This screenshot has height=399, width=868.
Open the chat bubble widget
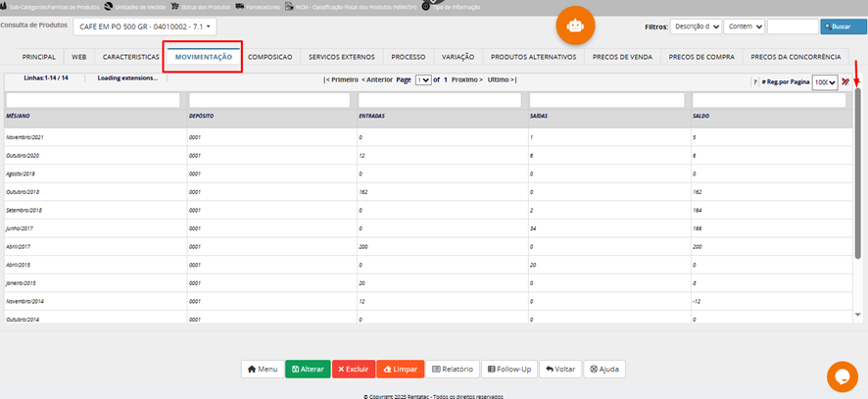click(x=842, y=377)
